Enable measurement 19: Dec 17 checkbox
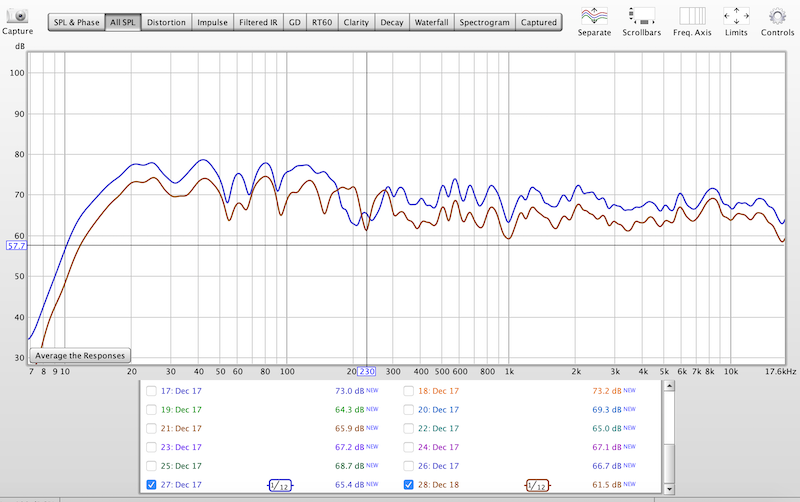Image resolution: width=800 pixels, height=502 pixels. pos(151,410)
